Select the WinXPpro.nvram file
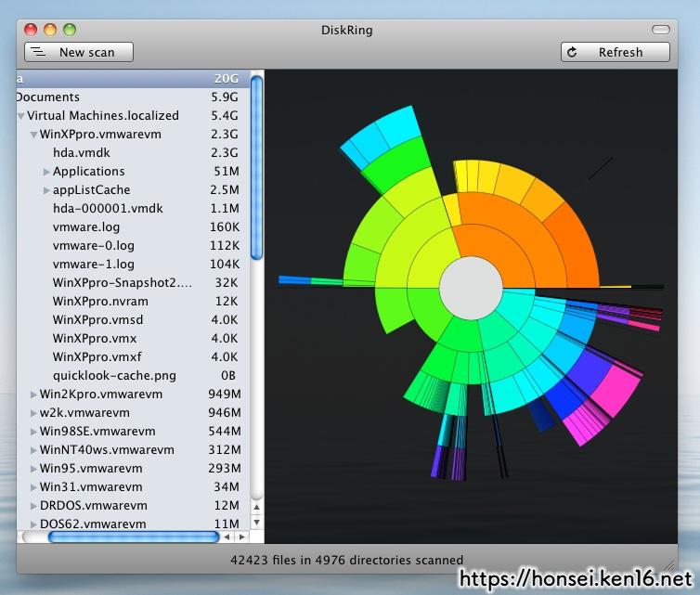700x595 pixels. point(100,302)
